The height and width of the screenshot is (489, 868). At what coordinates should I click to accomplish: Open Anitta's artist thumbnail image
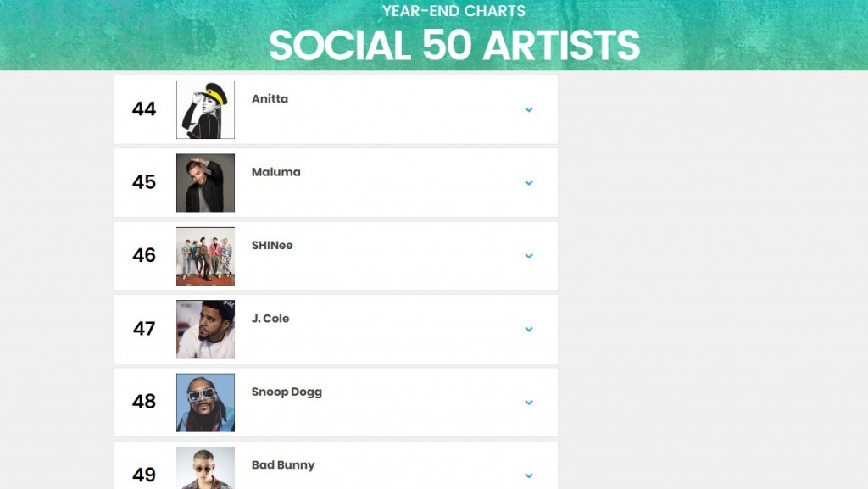pyautogui.click(x=205, y=109)
